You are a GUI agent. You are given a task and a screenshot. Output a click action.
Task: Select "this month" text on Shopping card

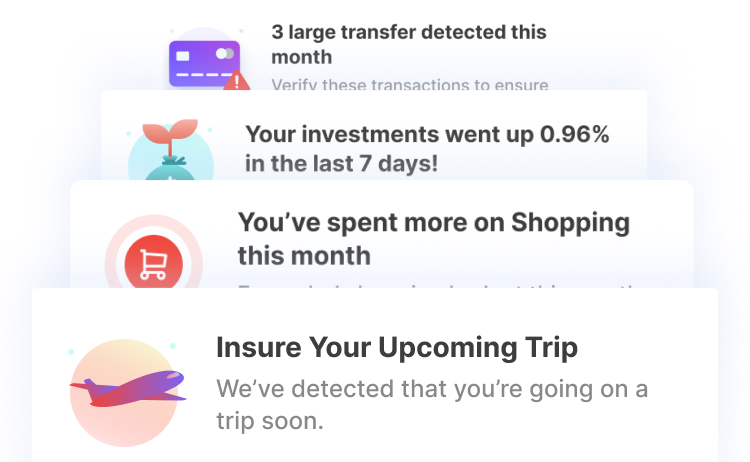pos(304,256)
